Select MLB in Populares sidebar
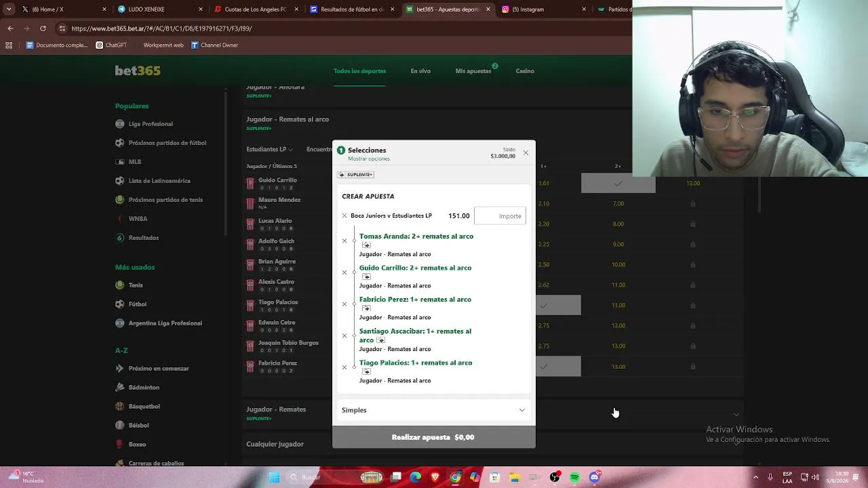 click(135, 162)
